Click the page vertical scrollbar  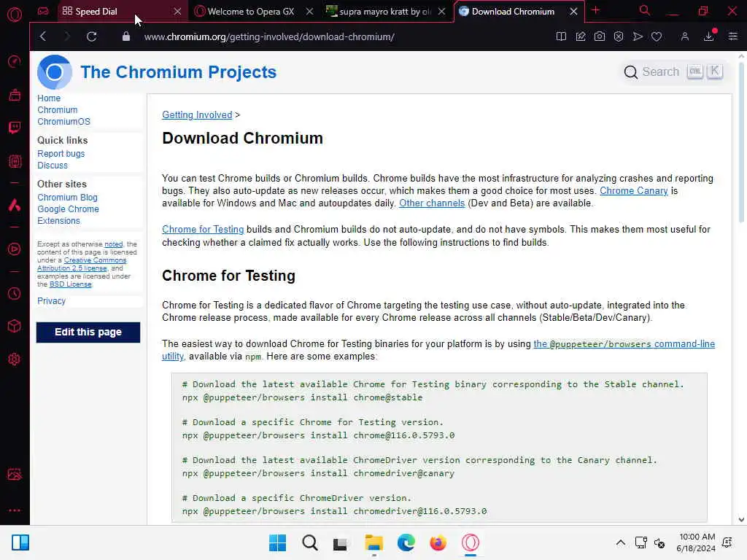[741, 143]
